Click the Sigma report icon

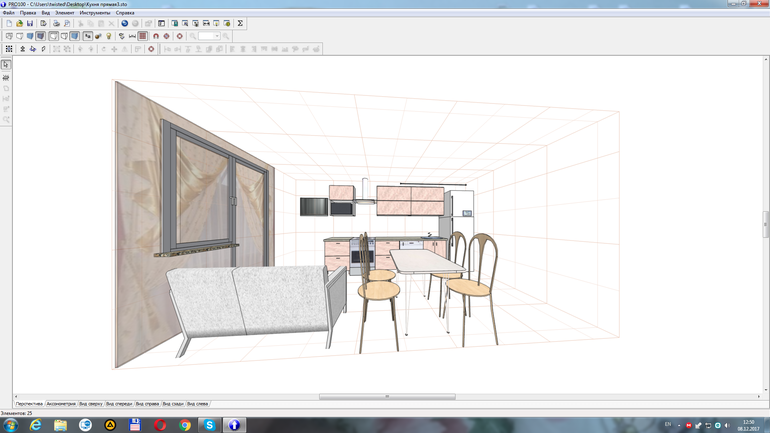(x=240, y=23)
